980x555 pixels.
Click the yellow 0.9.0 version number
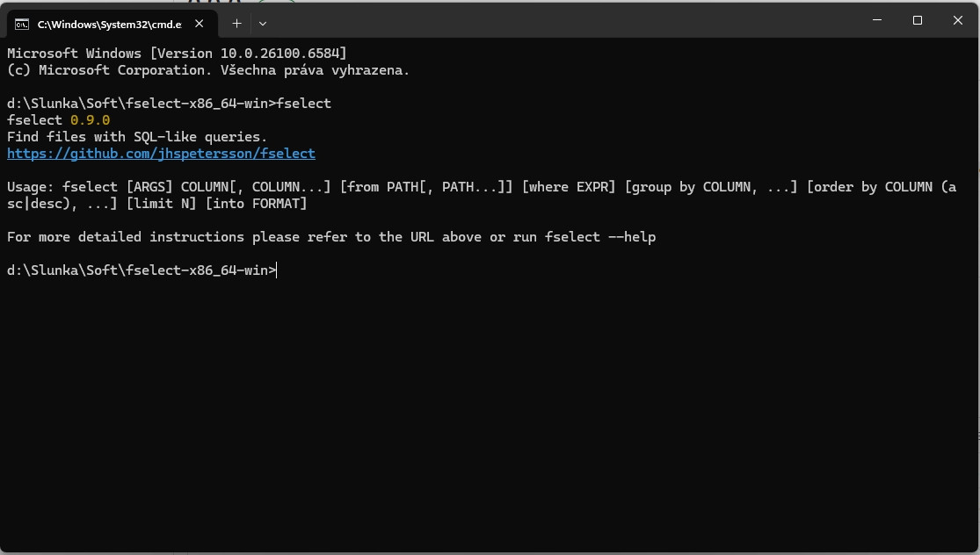pyautogui.click(x=90, y=120)
